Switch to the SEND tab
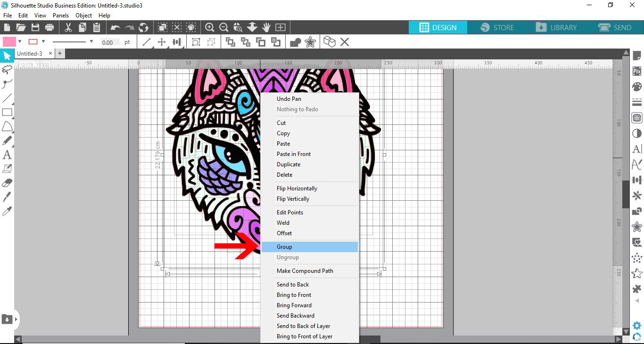This screenshot has height=344, width=644. [615, 27]
